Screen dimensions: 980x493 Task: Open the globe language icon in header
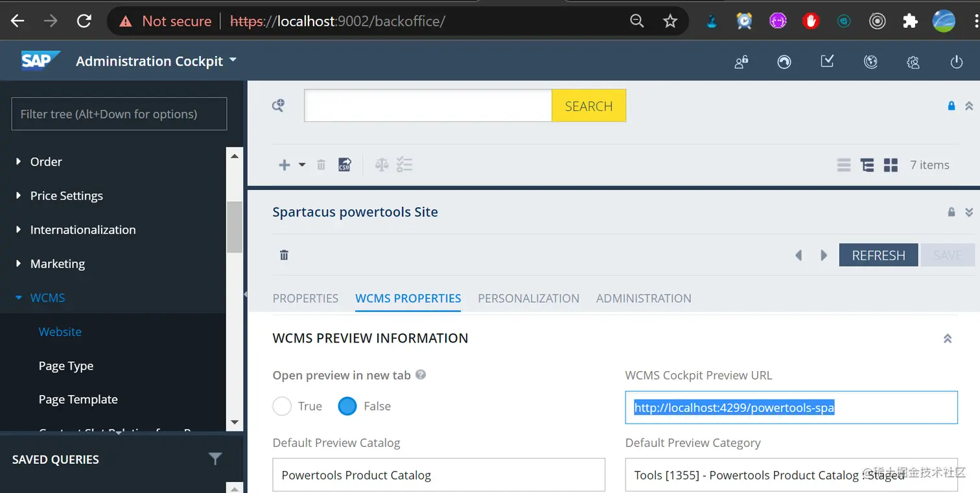coord(870,62)
